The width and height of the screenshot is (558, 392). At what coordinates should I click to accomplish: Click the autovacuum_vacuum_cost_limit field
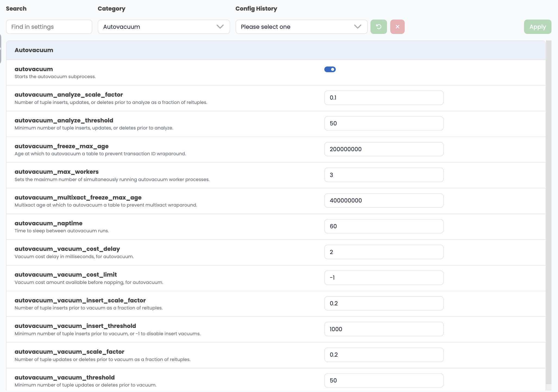pos(383,277)
